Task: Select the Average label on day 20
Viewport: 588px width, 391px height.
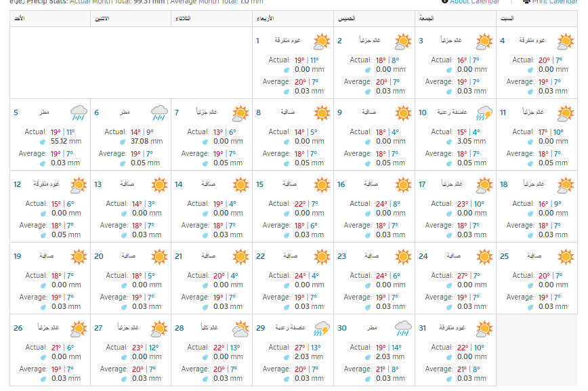Action: [x=114, y=297]
